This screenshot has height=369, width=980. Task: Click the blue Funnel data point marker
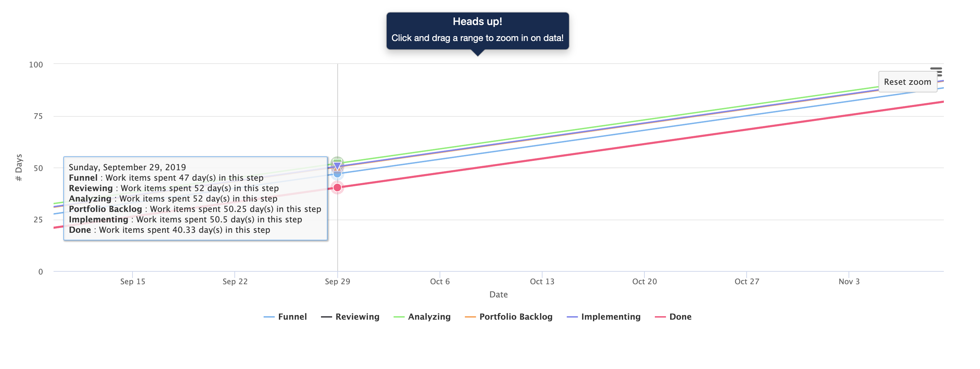[x=337, y=174]
